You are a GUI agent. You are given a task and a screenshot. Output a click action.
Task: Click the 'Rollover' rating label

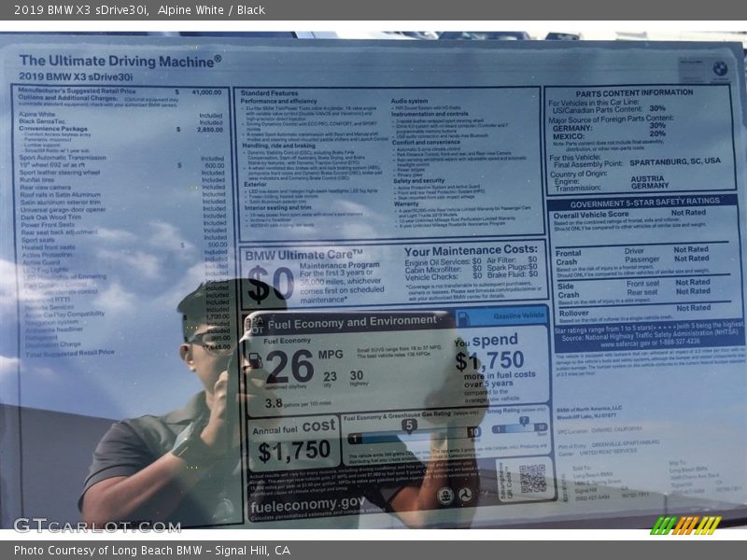tap(573, 314)
